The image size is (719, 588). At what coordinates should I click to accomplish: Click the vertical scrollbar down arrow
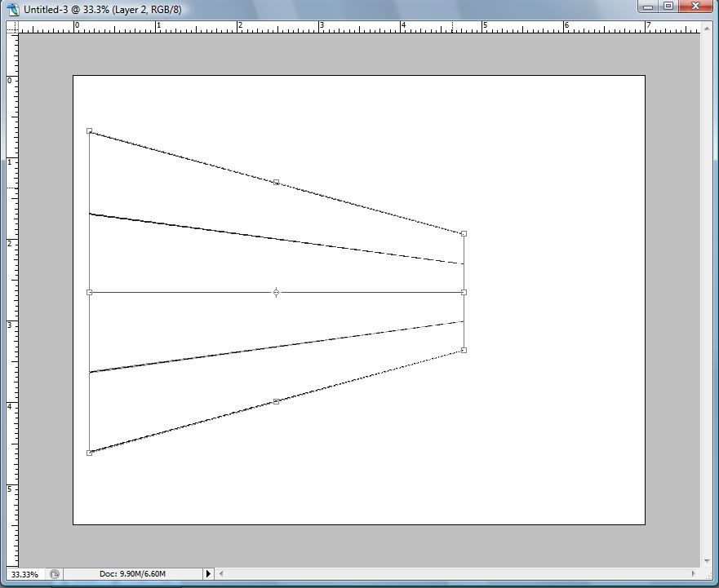coord(707,560)
